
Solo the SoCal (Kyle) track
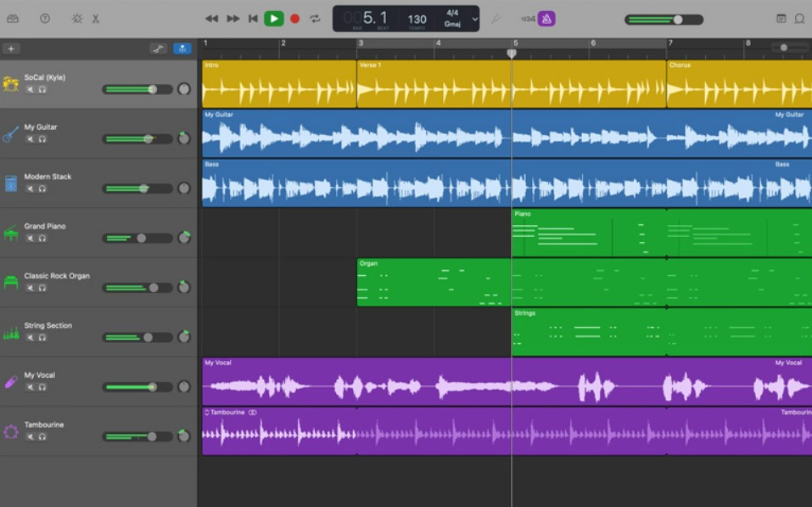click(42, 90)
